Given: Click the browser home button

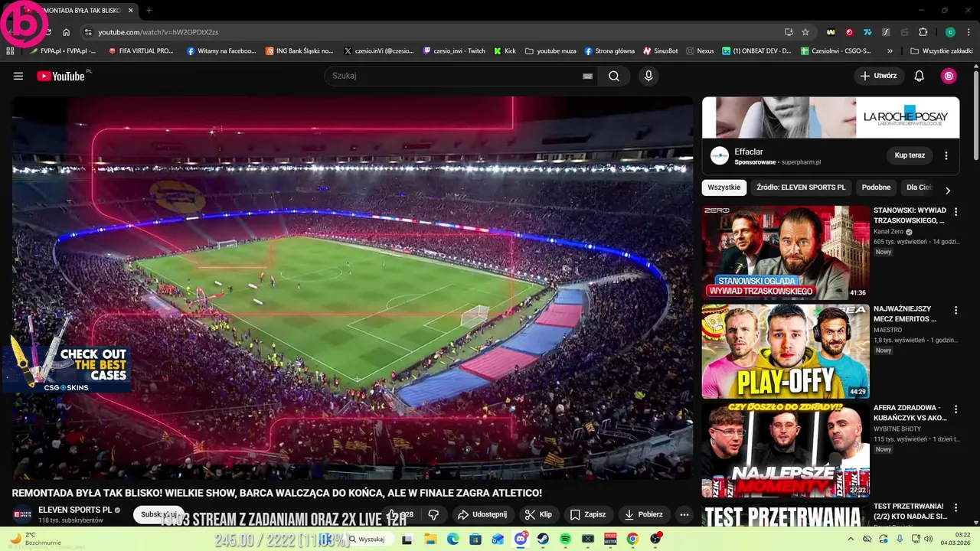Looking at the screenshot, I should (67, 32).
